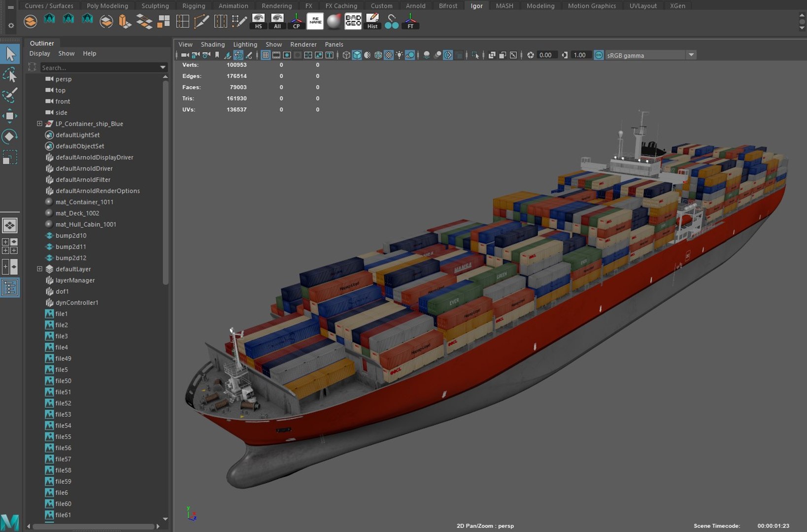Activate the Scale tool
The width and height of the screenshot is (807, 532).
pyautogui.click(x=10, y=157)
